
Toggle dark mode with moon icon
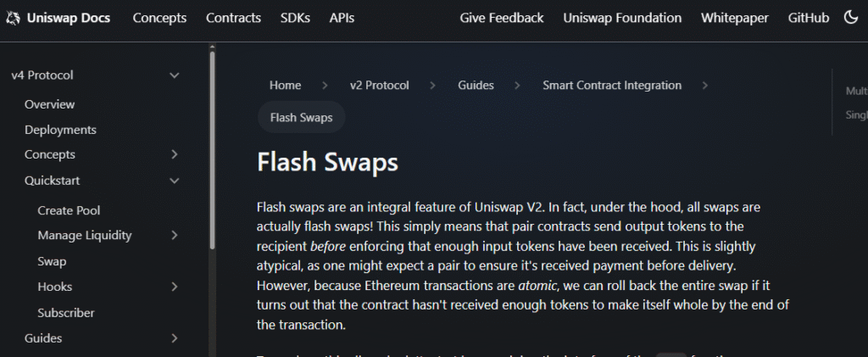pos(851,18)
